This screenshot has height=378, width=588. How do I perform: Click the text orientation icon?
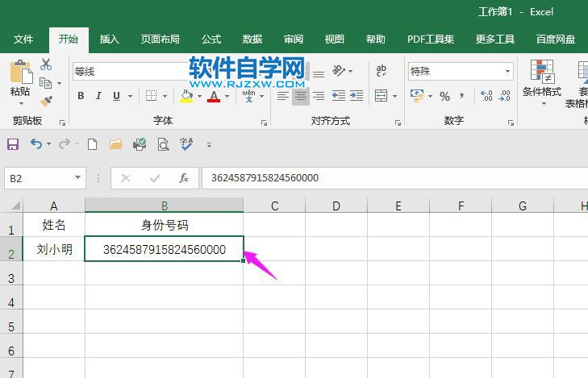[x=339, y=70]
